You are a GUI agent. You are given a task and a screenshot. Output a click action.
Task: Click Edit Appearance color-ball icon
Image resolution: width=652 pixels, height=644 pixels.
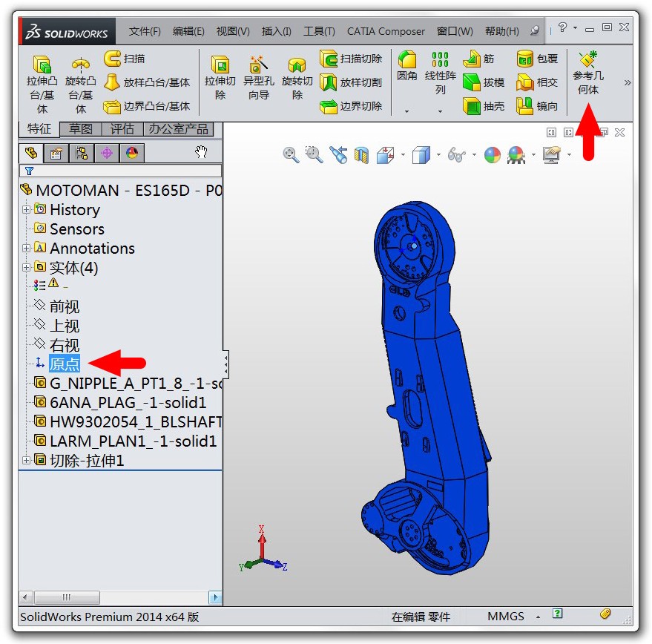pyautogui.click(x=493, y=155)
